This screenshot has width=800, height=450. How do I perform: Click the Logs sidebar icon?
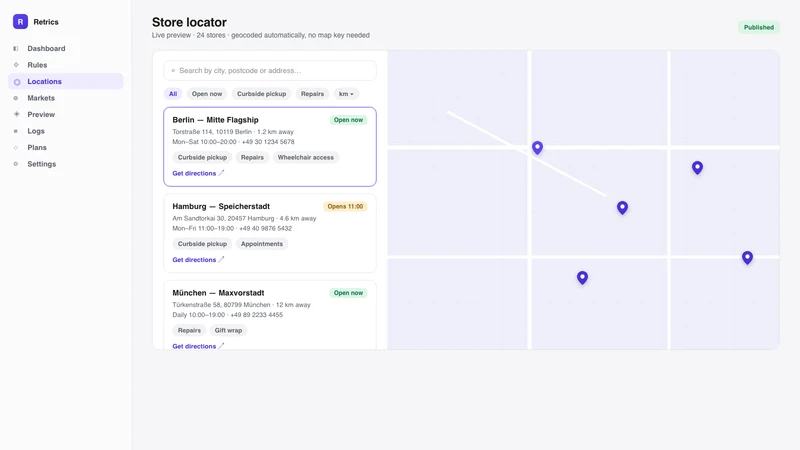(x=16, y=131)
